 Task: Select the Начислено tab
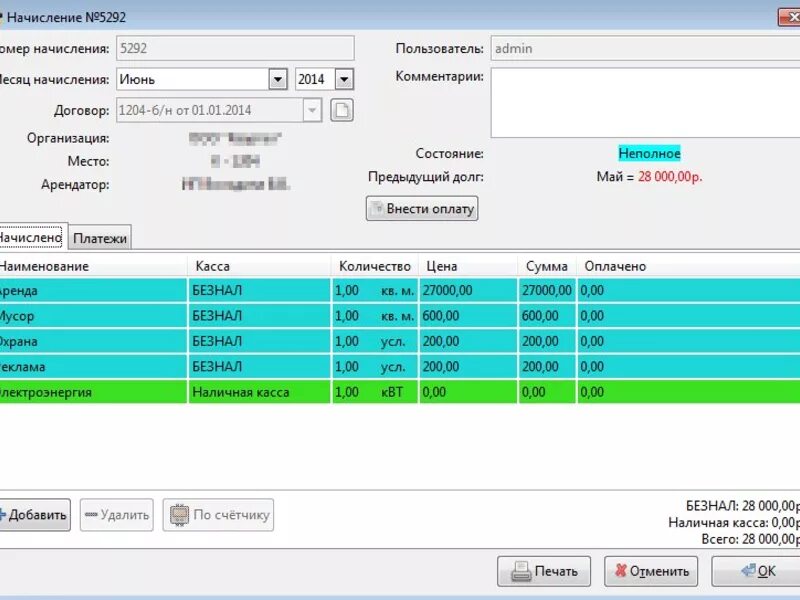click(x=31, y=237)
